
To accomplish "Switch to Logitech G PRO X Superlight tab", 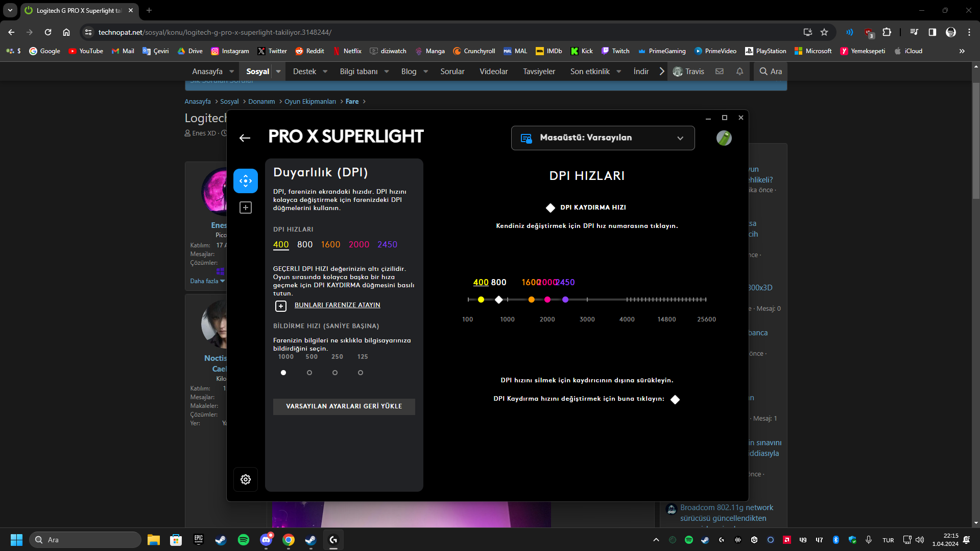I will click(x=79, y=10).
